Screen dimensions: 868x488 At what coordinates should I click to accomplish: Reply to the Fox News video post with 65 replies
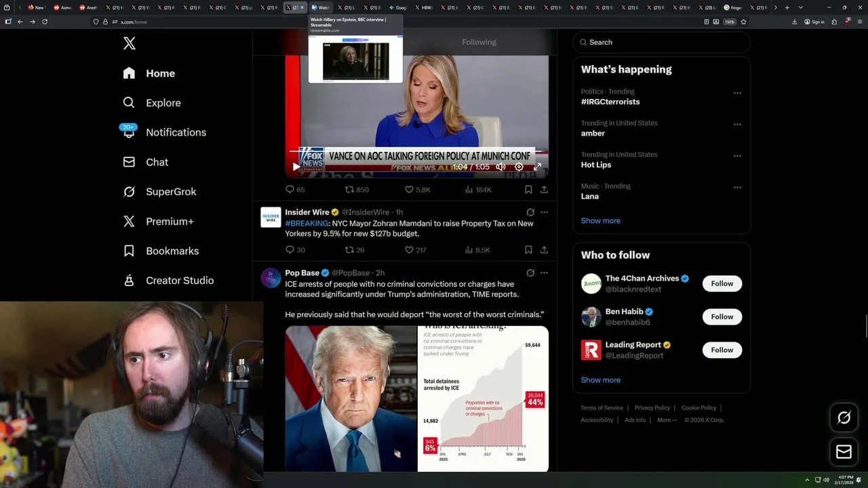pos(295,190)
